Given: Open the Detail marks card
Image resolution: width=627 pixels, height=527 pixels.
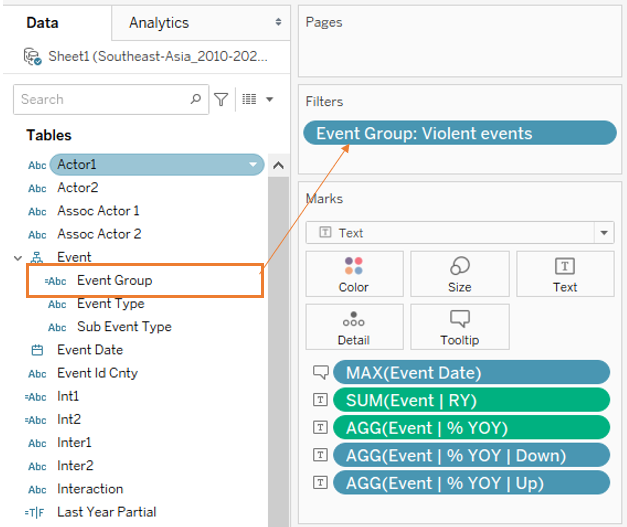Looking at the screenshot, I should click(353, 327).
